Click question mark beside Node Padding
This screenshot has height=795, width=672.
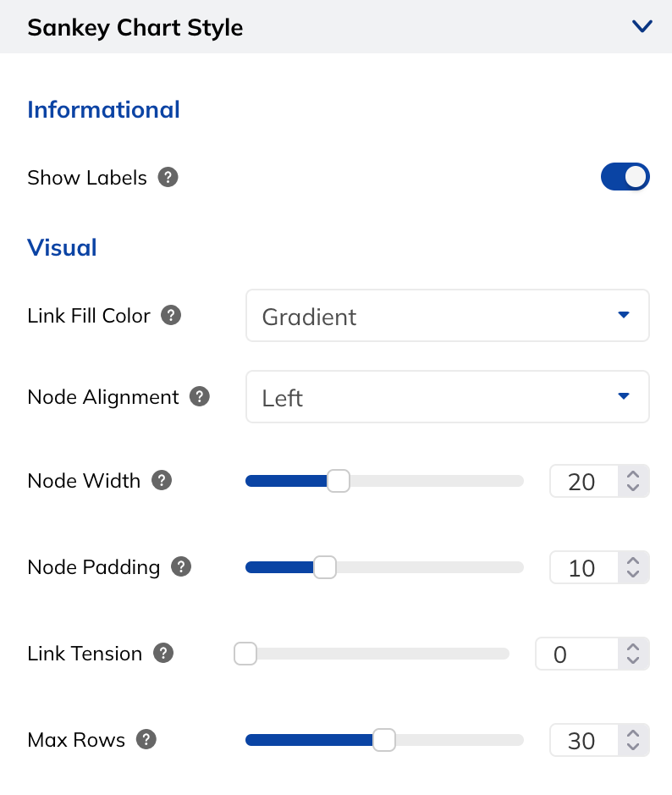tap(181, 567)
